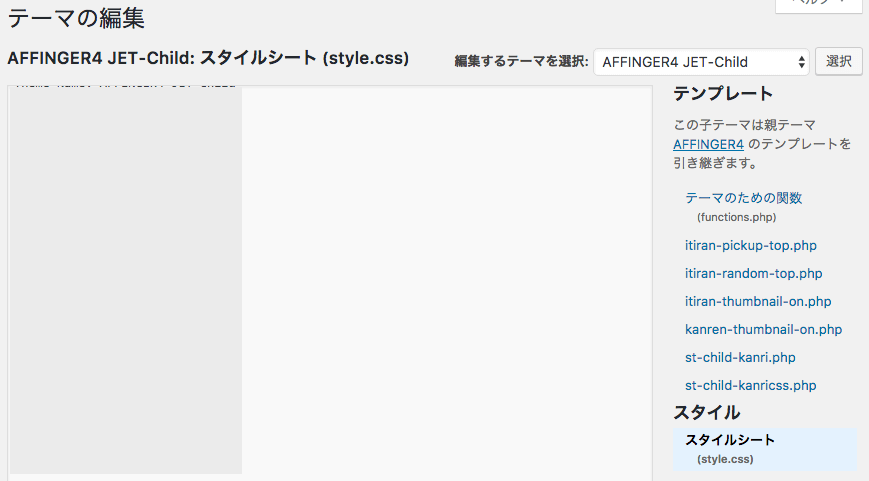The image size is (869, 481).
Task: Open itiran-random-top.php file
Action: [x=753, y=273]
